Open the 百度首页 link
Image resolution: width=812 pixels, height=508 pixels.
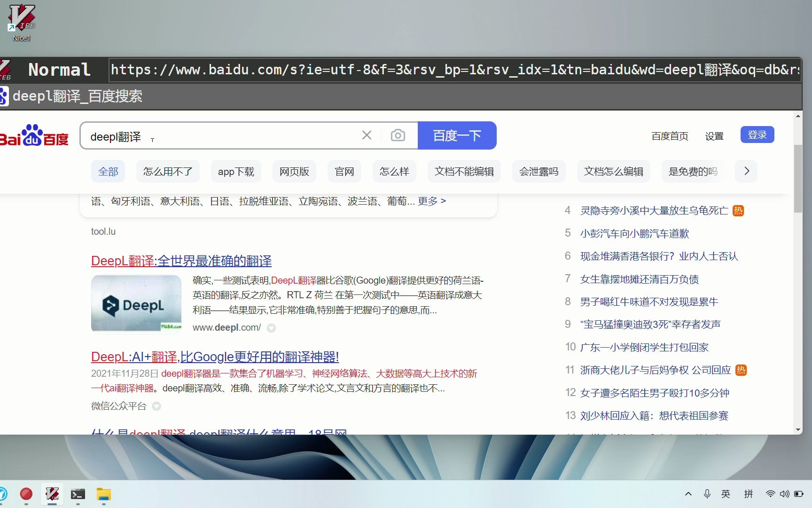point(670,136)
